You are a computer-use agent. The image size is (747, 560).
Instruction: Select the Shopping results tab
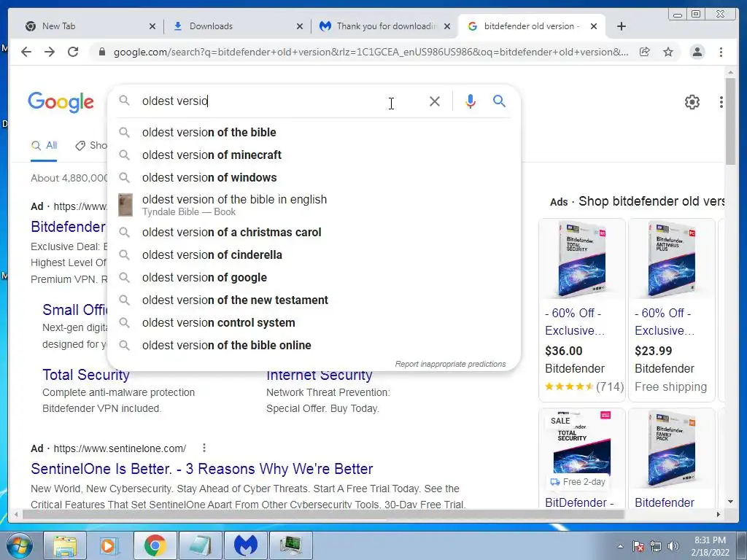click(x=91, y=146)
